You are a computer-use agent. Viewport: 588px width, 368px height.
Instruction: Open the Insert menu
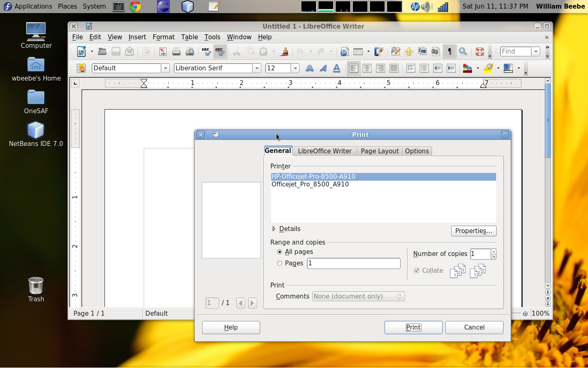tap(137, 37)
